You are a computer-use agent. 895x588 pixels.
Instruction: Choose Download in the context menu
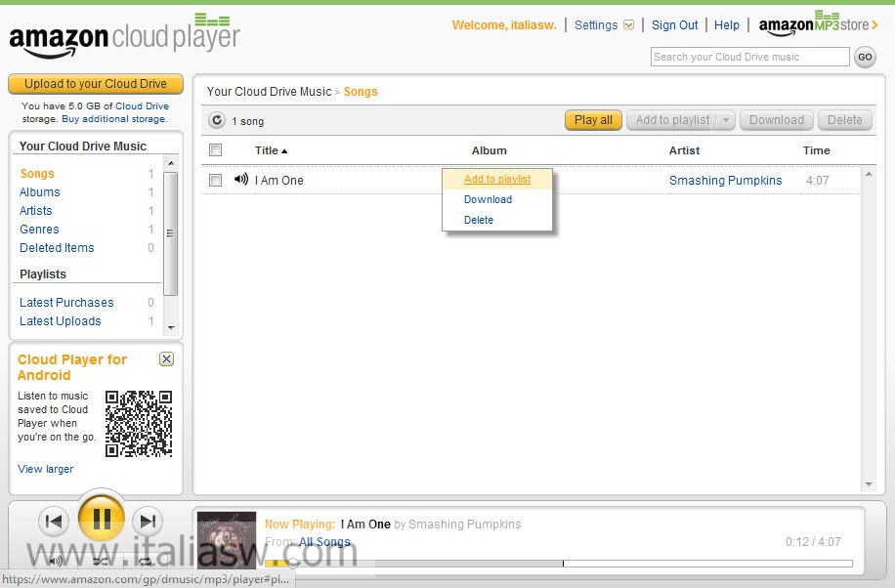tap(488, 200)
